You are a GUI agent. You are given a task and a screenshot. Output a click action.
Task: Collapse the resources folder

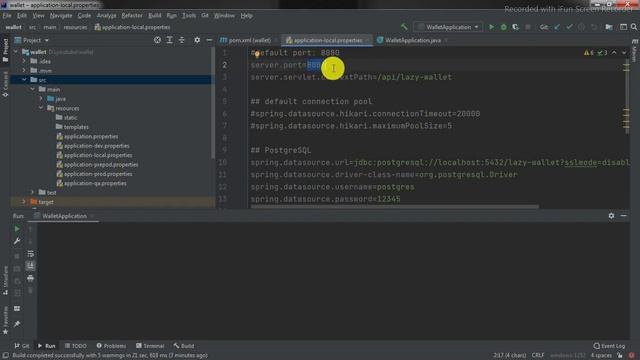41,108
